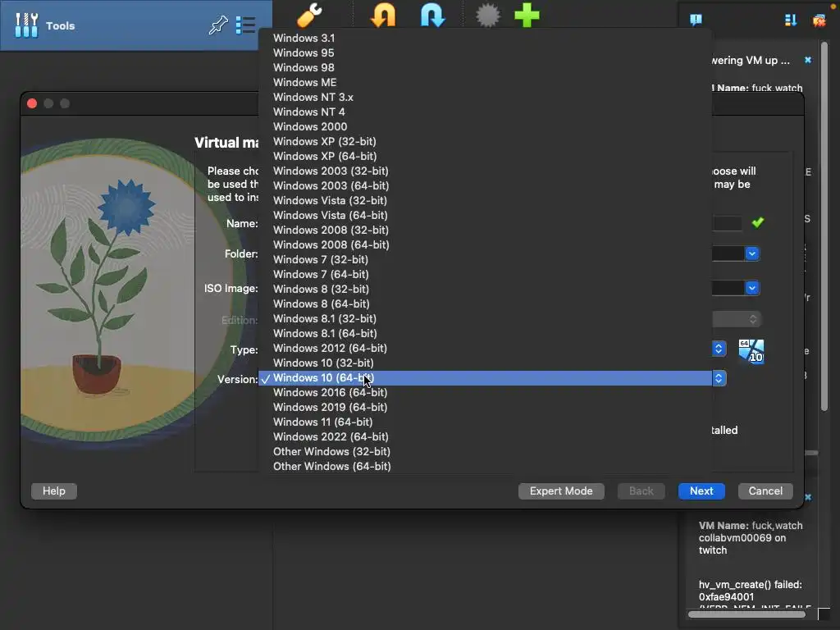Pick Windows 2000 from the list
The height and width of the screenshot is (630, 840).
(485, 126)
